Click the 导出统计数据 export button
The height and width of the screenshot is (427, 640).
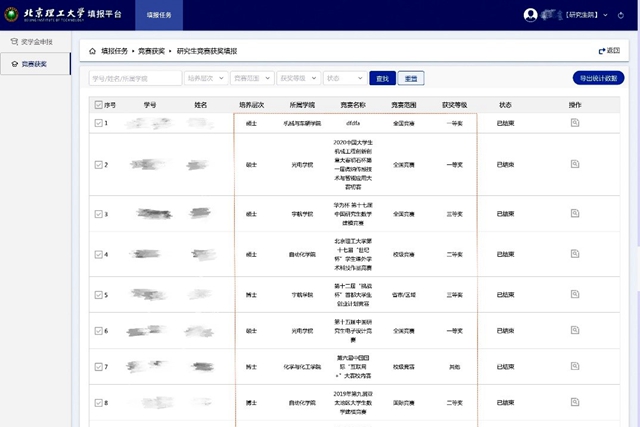pyautogui.click(x=598, y=77)
